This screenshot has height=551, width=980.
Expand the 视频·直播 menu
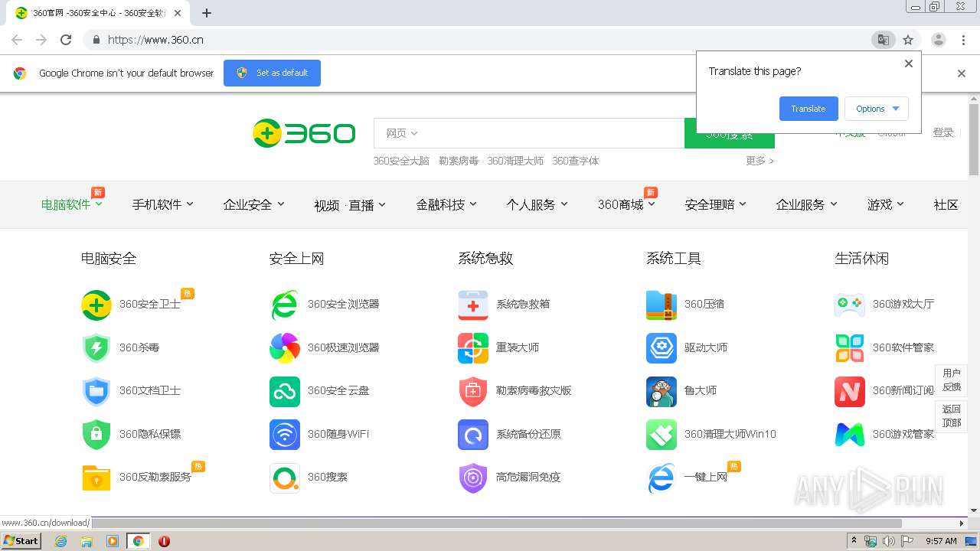350,205
